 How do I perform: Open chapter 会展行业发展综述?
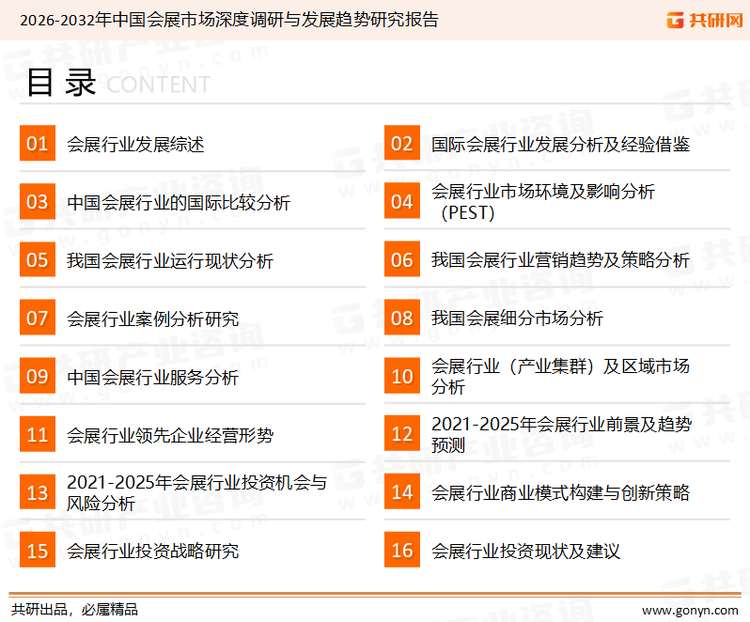tap(135, 145)
